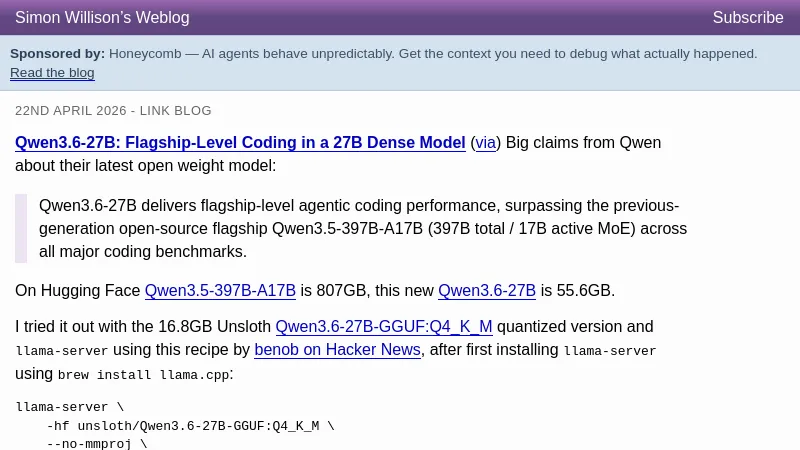The image size is (800, 450).
Task: Click the "22ND APRIL 2026" post date
Action: tap(71, 111)
